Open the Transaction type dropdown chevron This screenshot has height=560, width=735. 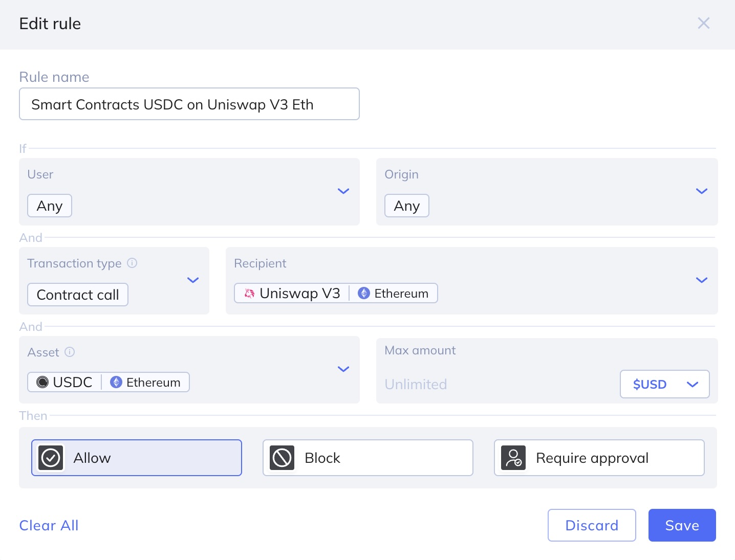[193, 280]
